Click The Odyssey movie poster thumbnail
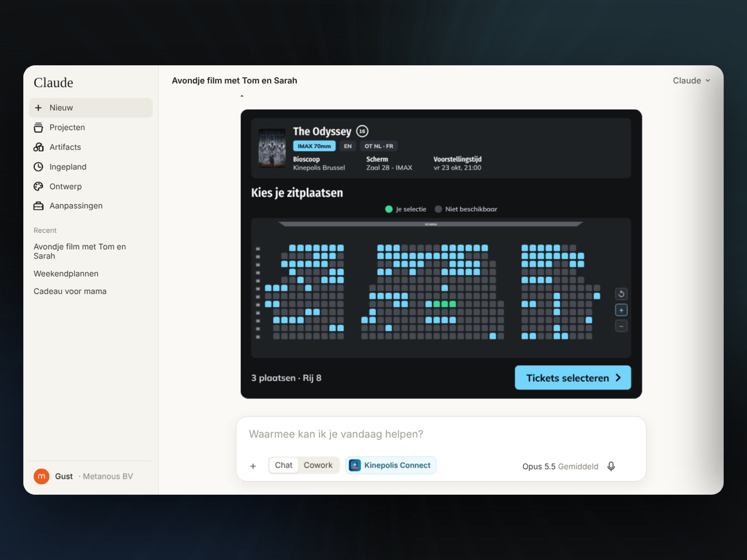Screen dimensions: 747x560 [272, 148]
